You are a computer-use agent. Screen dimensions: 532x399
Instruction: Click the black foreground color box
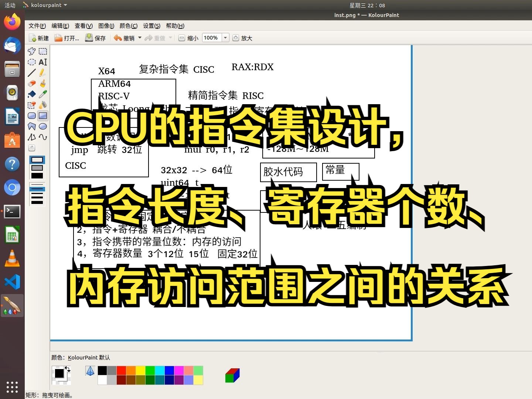point(59,373)
